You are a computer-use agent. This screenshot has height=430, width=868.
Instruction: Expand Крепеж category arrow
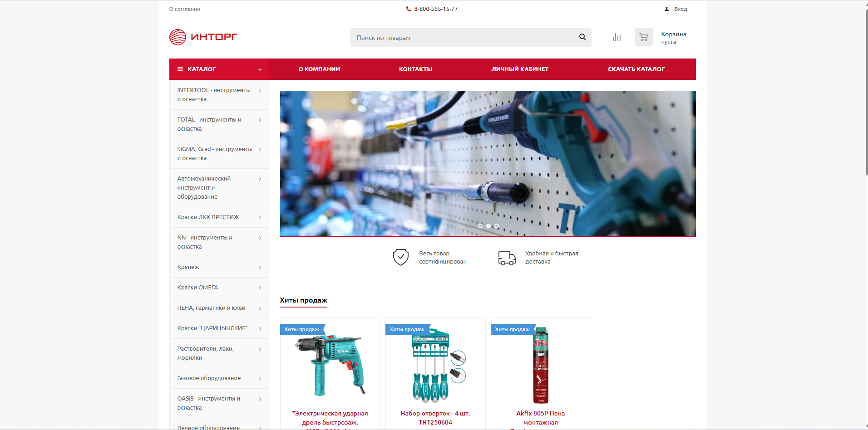click(260, 268)
